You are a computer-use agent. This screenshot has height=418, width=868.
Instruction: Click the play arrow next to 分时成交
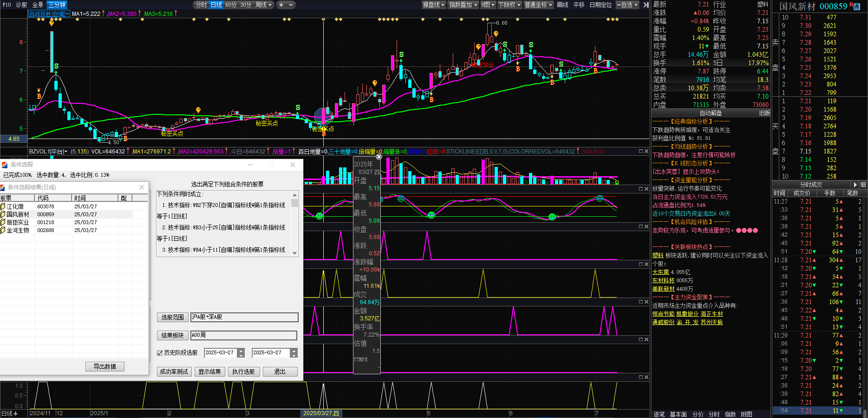click(855, 185)
